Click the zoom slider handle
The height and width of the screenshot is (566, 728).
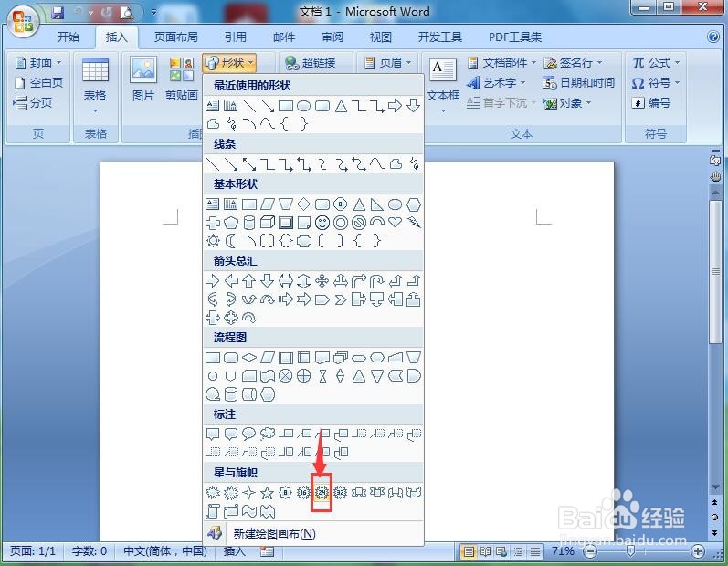[630, 551]
